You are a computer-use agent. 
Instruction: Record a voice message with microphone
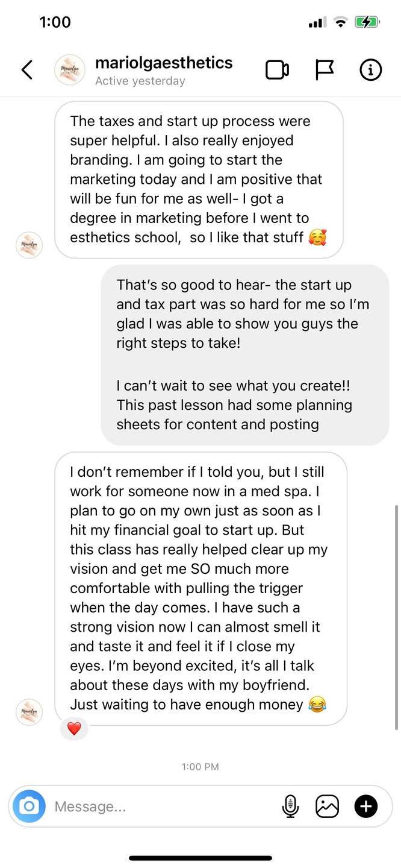tap(290, 806)
